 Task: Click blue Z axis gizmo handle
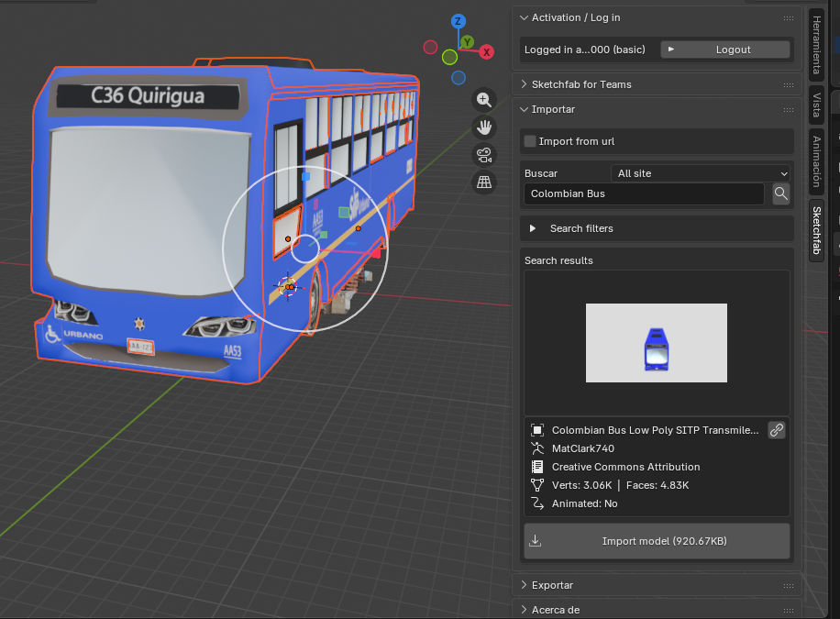click(x=459, y=21)
